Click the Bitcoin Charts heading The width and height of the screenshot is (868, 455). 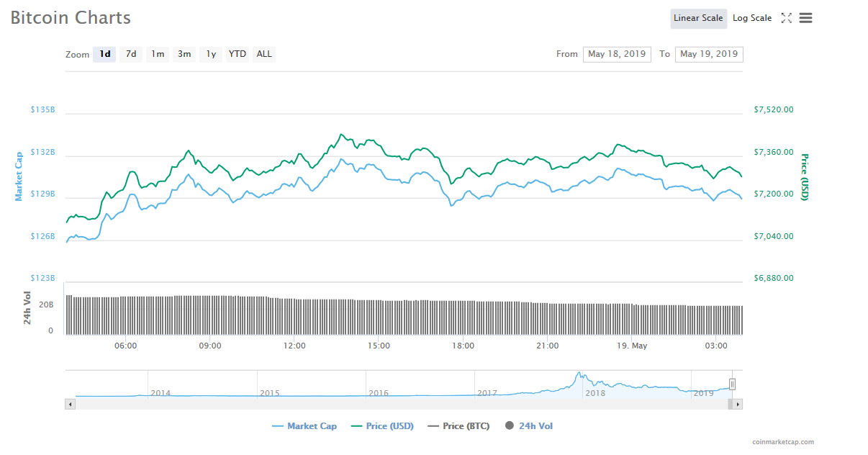coord(71,18)
